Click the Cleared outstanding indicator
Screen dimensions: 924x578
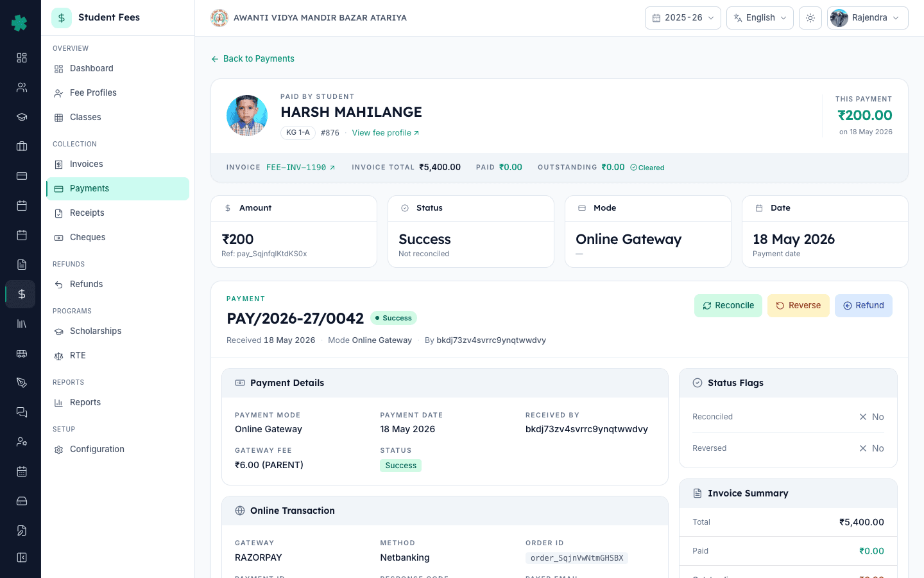point(647,168)
